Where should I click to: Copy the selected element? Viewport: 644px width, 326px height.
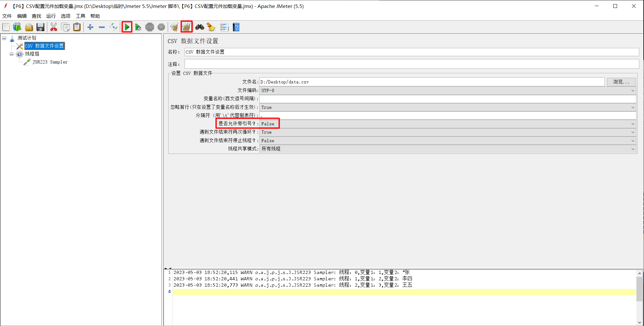click(x=65, y=27)
